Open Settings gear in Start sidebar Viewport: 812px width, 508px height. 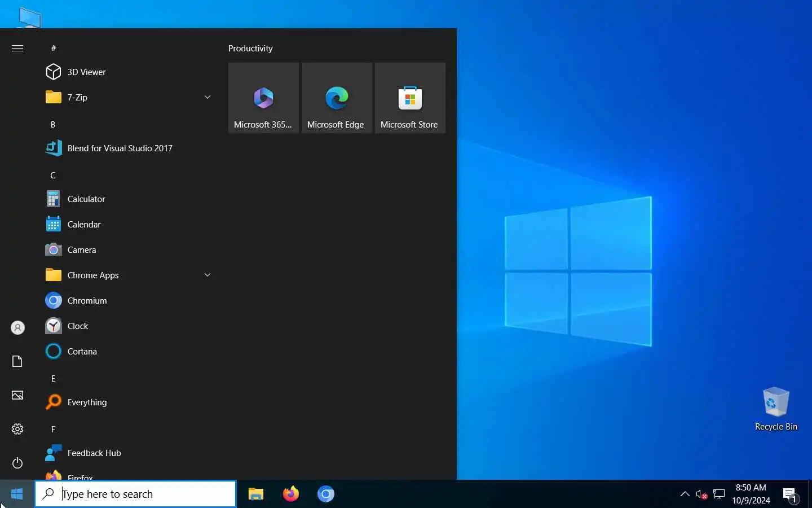tap(17, 429)
